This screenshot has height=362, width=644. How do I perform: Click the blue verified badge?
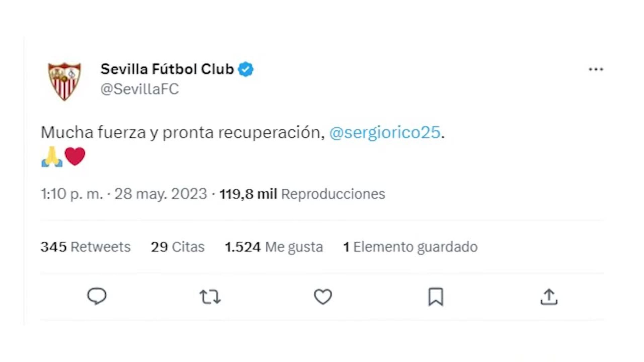[246, 69]
